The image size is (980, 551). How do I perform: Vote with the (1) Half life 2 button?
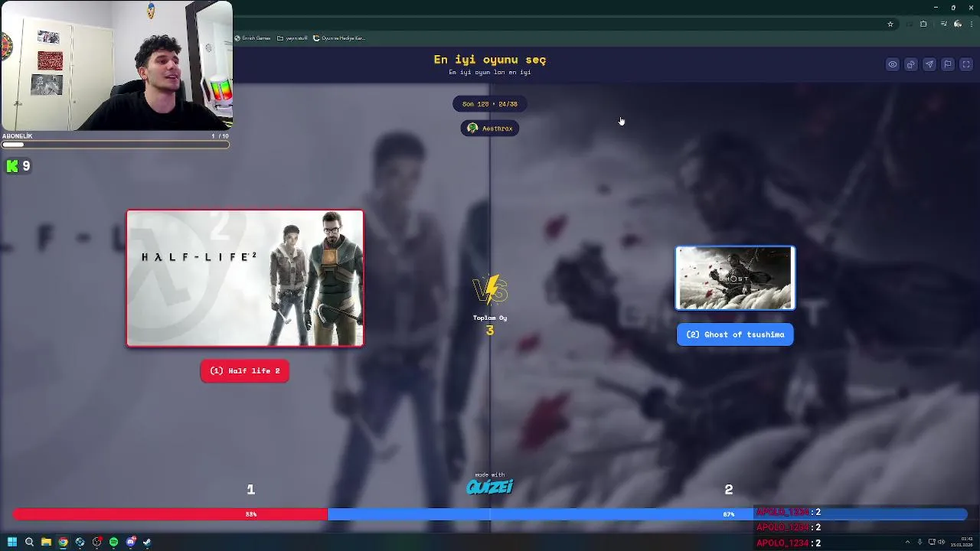click(x=245, y=371)
